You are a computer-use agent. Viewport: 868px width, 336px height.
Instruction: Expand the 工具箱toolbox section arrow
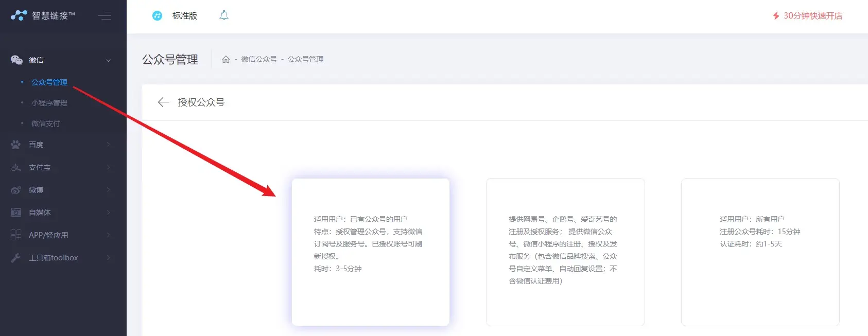click(x=108, y=258)
